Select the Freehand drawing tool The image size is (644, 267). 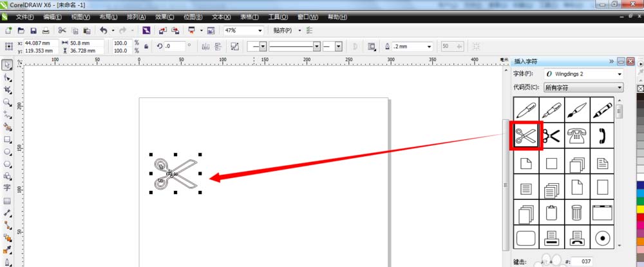pos(7,114)
